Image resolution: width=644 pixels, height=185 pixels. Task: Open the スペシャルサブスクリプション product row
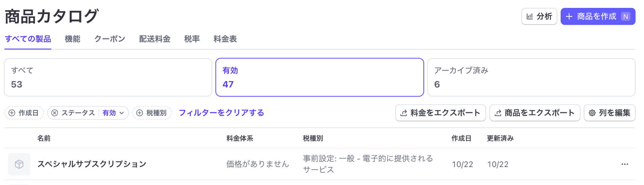coord(92,164)
